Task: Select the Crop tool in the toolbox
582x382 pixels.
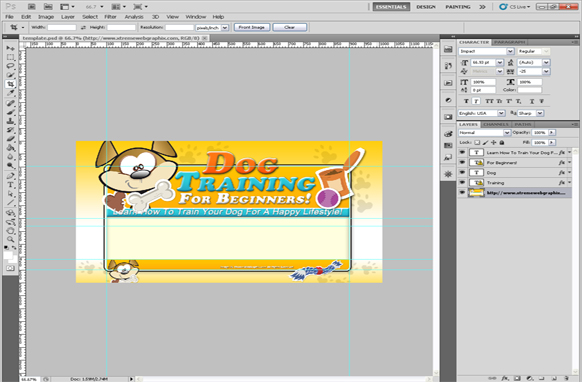Action: (10, 84)
